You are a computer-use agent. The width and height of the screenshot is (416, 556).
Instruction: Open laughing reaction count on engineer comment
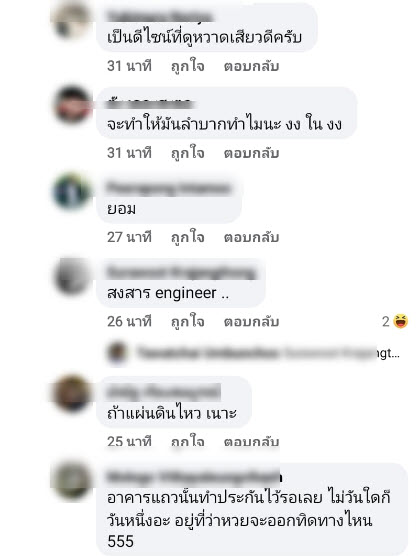coord(395,322)
